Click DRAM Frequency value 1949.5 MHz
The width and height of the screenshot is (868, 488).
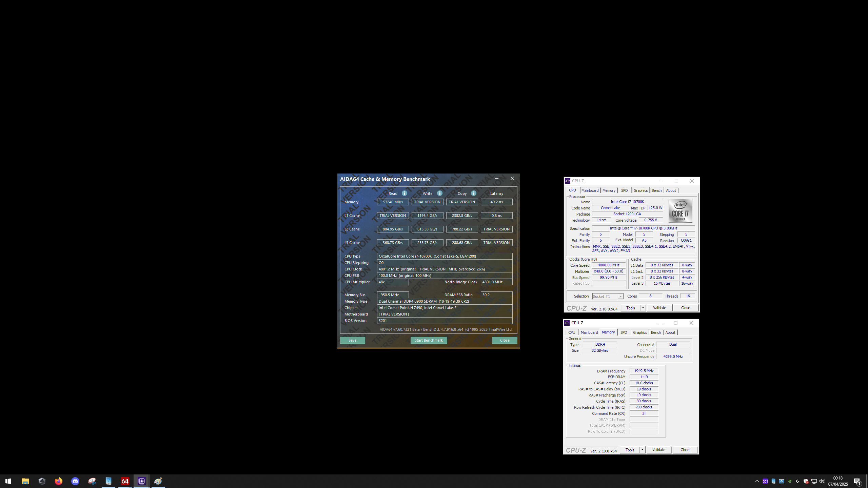(644, 371)
